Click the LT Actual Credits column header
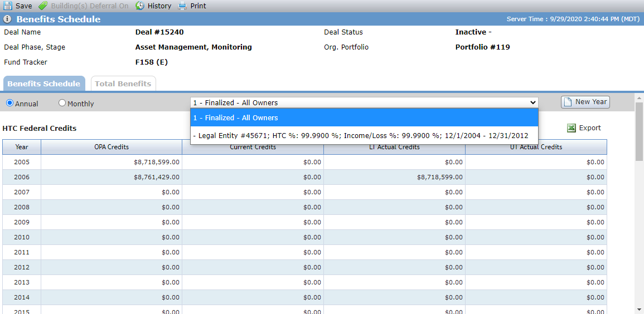The height and width of the screenshot is (314, 644). pos(395,147)
